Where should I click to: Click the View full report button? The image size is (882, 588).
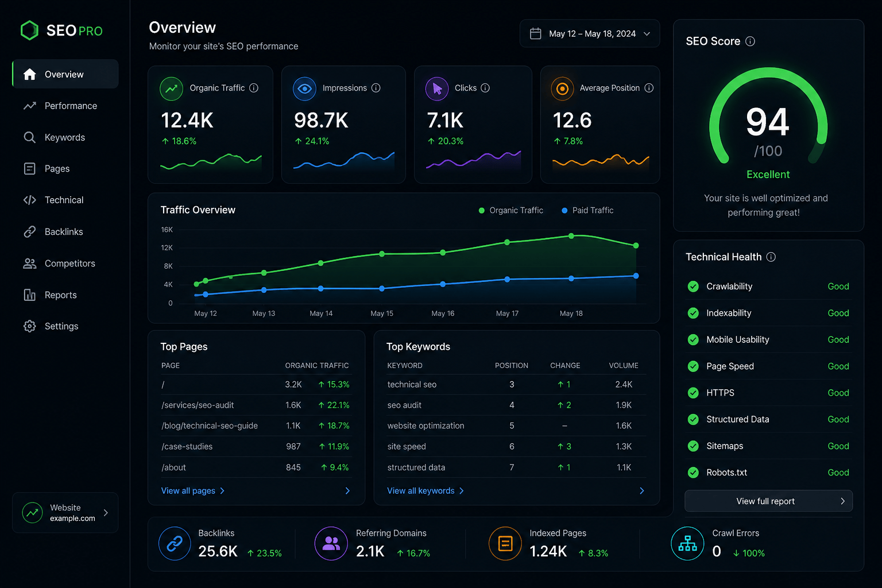(x=768, y=501)
